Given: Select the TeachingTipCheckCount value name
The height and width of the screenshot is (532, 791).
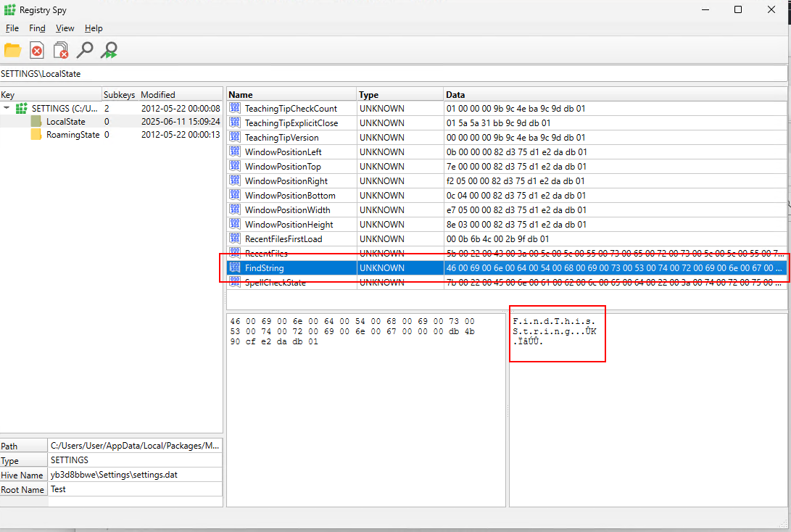Looking at the screenshot, I should click(x=291, y=109).
